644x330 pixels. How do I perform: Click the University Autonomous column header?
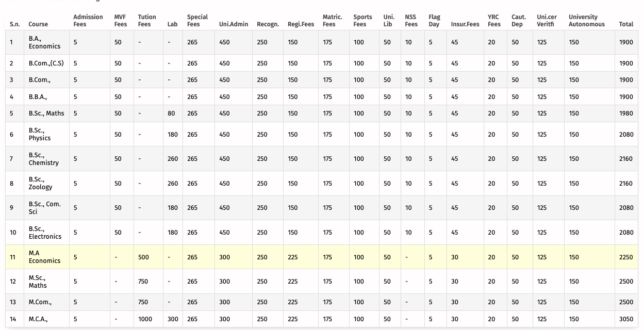[587, 21]
